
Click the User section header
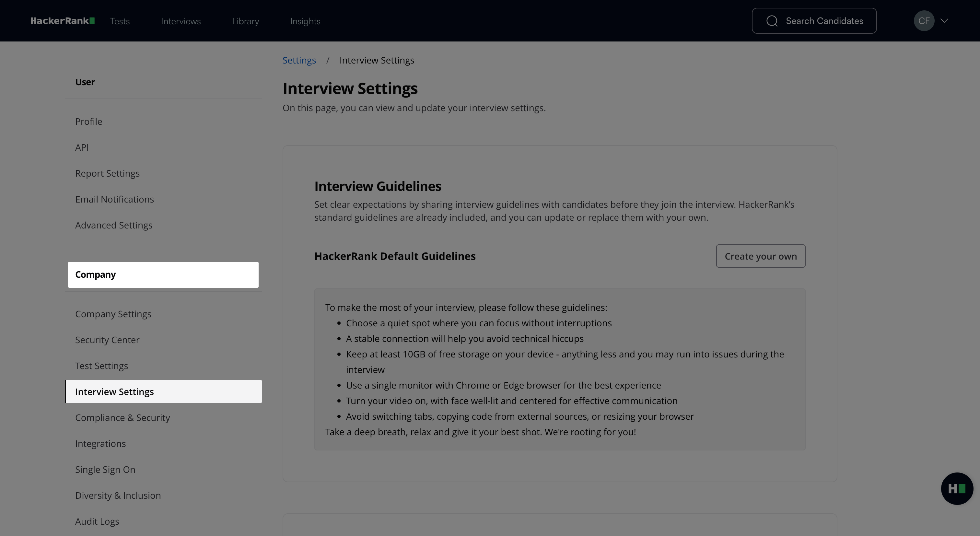coord(85,82)
